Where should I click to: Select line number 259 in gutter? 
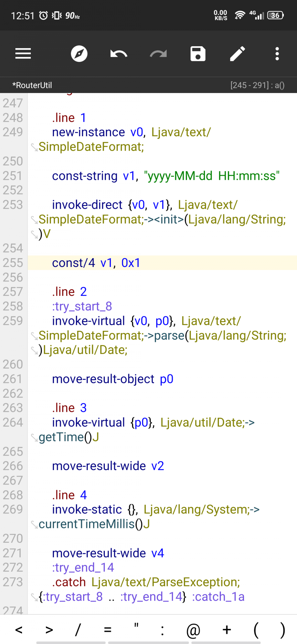click(13, 321)
